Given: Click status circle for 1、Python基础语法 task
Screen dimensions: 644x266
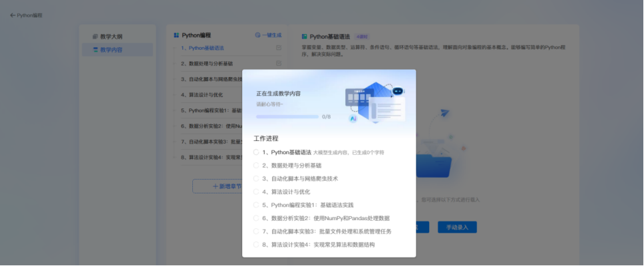Looking at the screenshot, I should click(256, 152).
